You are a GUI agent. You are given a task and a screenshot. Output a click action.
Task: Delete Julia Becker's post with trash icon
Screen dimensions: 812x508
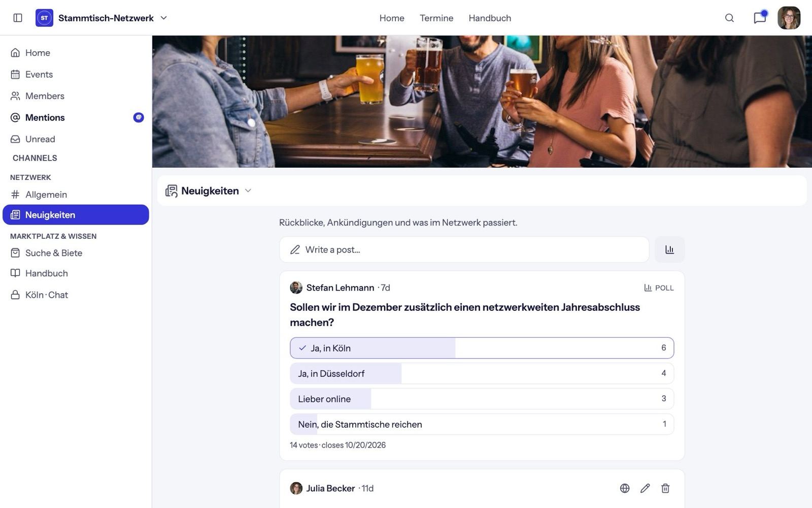tap(665, 488)
